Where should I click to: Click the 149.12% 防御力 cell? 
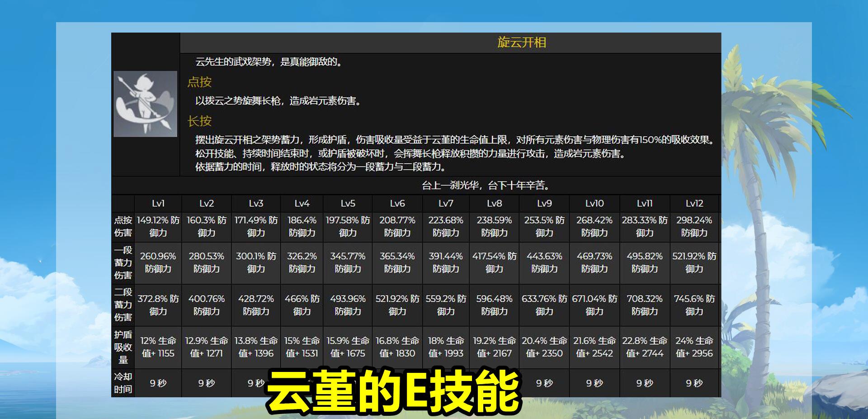(x=158, y=227)
